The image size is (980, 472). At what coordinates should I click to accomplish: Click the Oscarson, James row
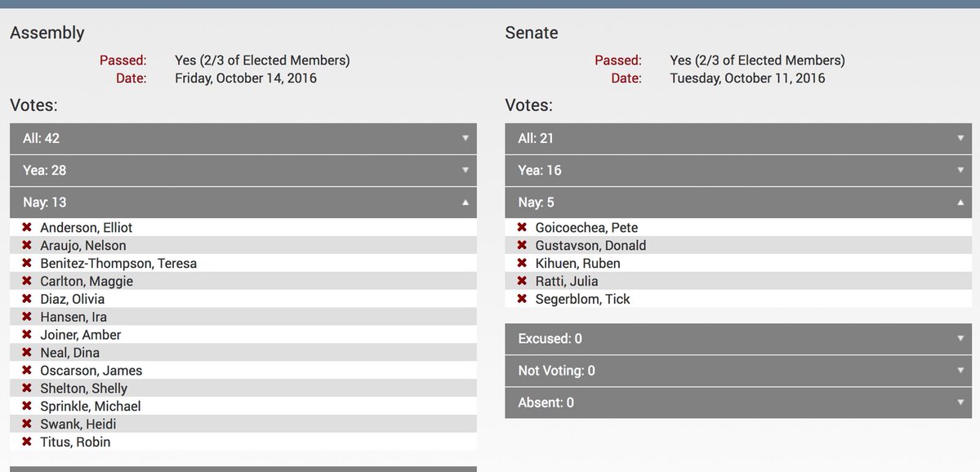point(91,371)
